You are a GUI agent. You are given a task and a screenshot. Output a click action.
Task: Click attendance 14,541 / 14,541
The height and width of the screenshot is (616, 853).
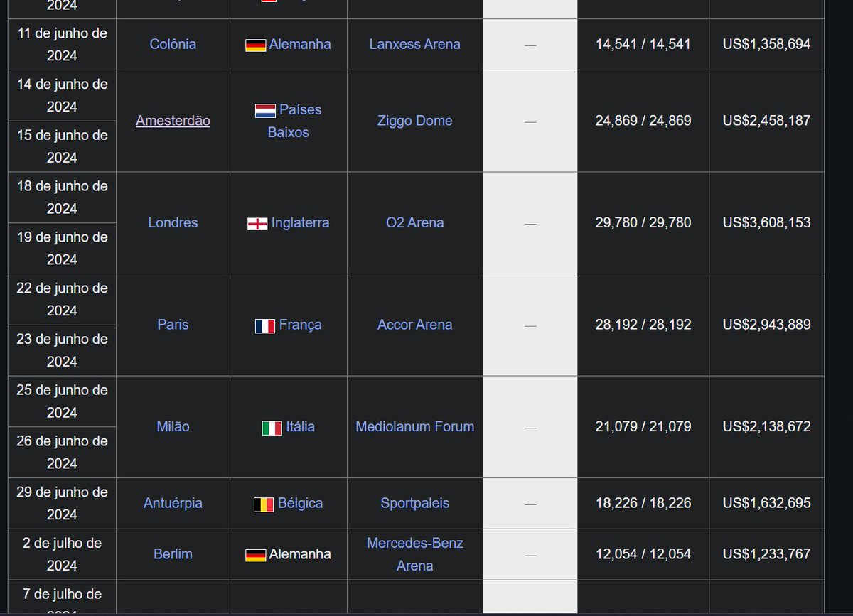(643, 44)
